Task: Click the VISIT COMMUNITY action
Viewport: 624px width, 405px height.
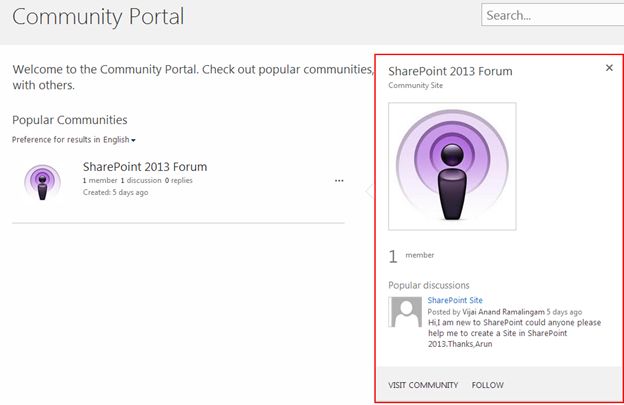Action: 423,385
